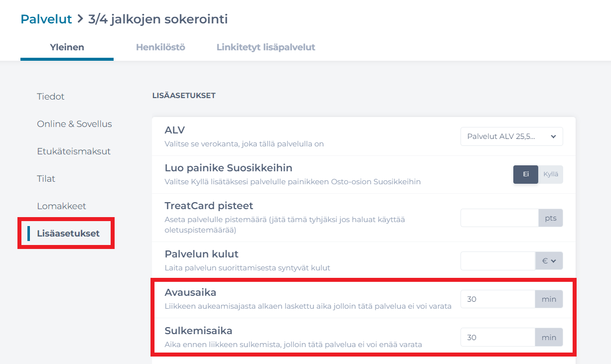Open Online & Sovellus settings

click(x=74, y=124)
